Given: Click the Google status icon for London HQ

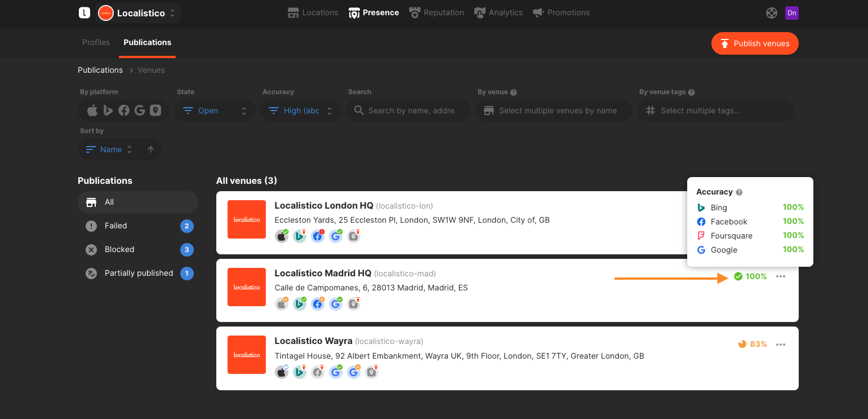Looking at the screenshot, I should point(335,236).
